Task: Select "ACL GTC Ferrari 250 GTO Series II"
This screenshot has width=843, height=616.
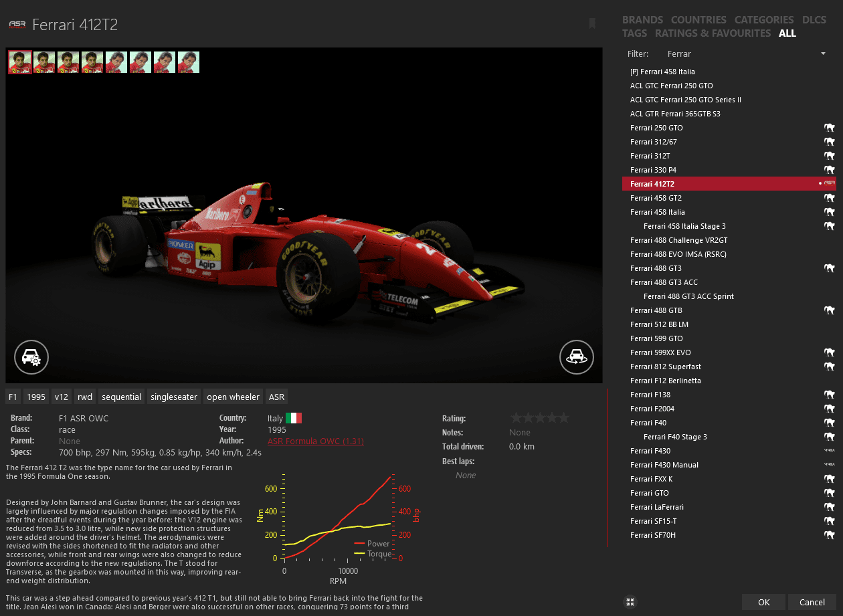Action: (729, 100)
